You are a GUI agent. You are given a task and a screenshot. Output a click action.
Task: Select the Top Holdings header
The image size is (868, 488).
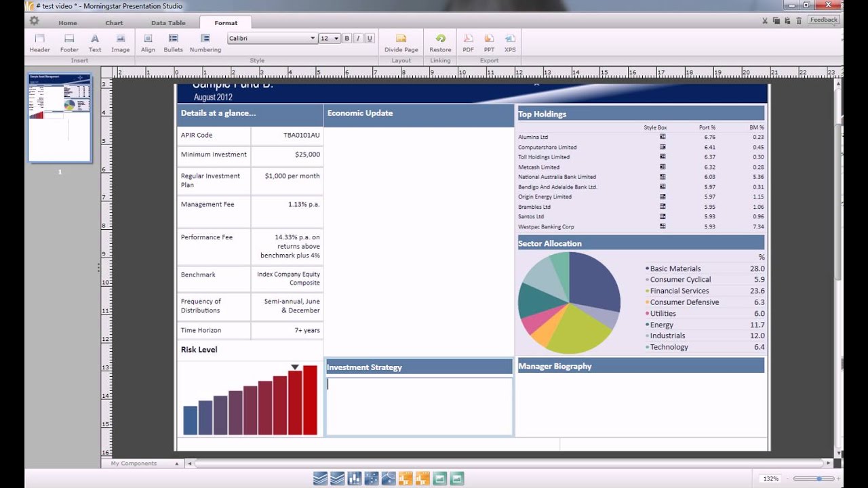coord(641,114)
